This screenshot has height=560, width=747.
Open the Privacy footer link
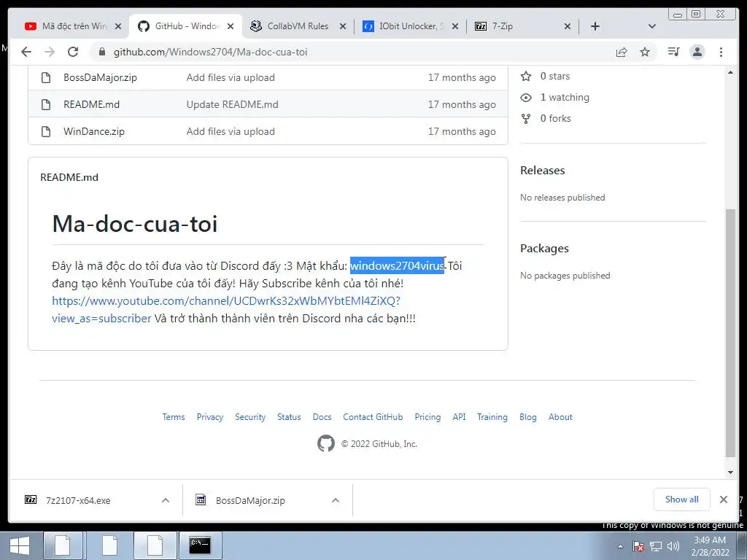(x=210, y=417)
